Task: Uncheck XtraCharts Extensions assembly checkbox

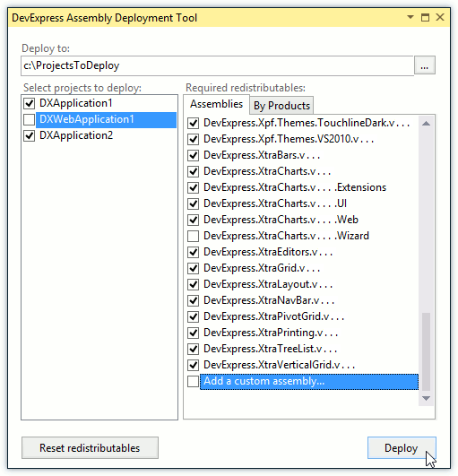Action: click(x=194, y=187)
